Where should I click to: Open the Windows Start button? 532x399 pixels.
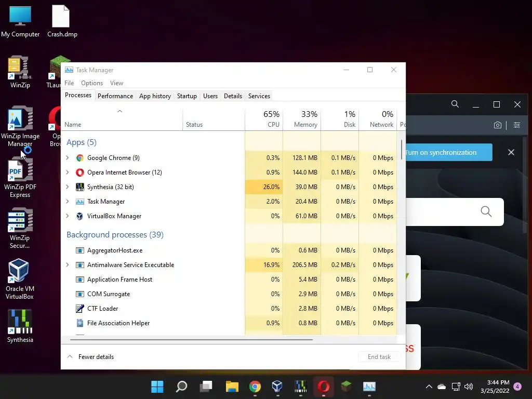[x=157, y=386]
